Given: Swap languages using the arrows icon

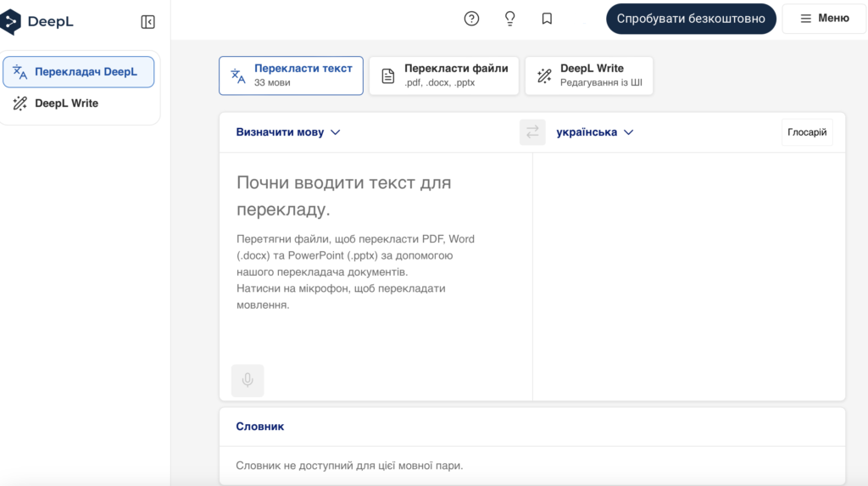Looking at the screenshot, I should (x=532, y=132).
